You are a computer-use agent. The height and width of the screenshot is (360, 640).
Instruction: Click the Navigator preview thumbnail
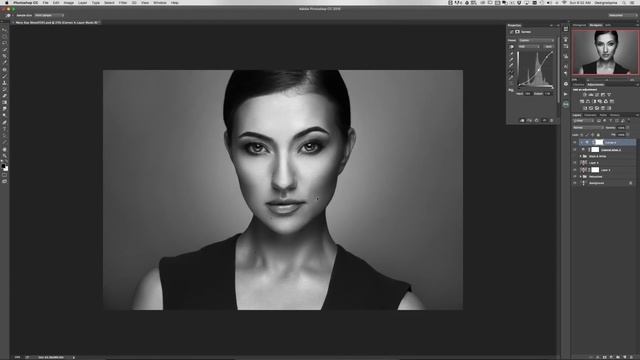tap(605, 52)
